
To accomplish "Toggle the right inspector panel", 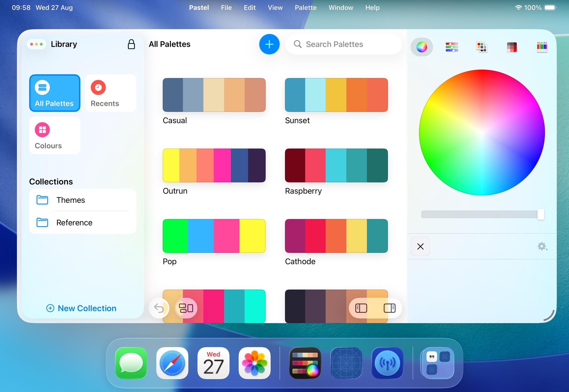I will point(389,308).
